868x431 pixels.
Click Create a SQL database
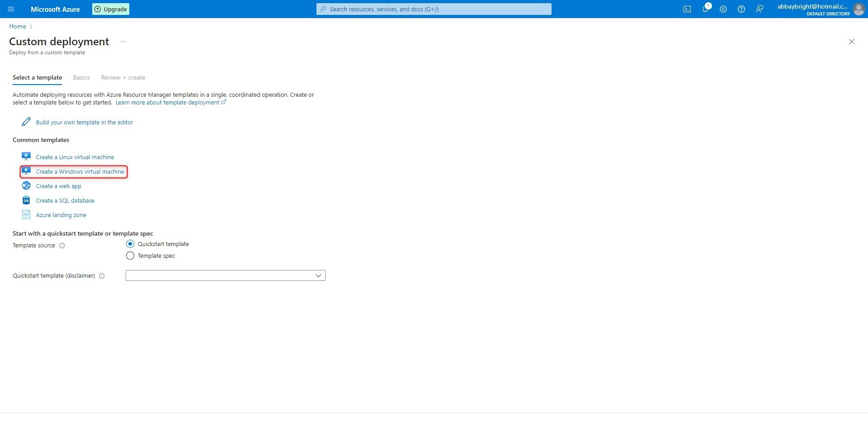coord(65,200)
